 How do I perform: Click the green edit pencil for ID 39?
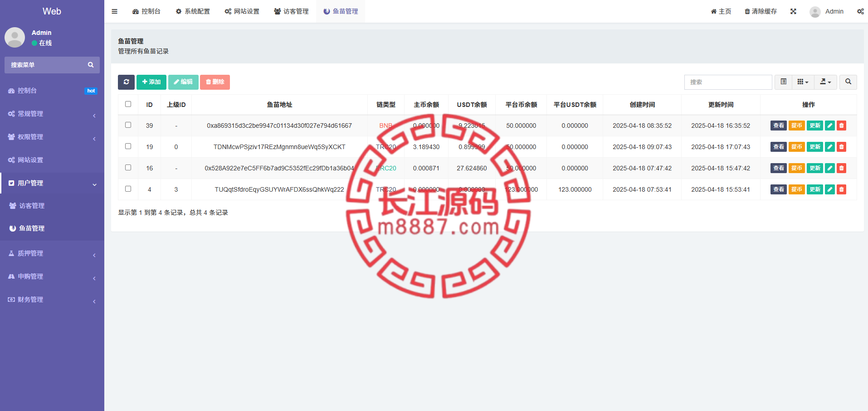tap(829, 126)
